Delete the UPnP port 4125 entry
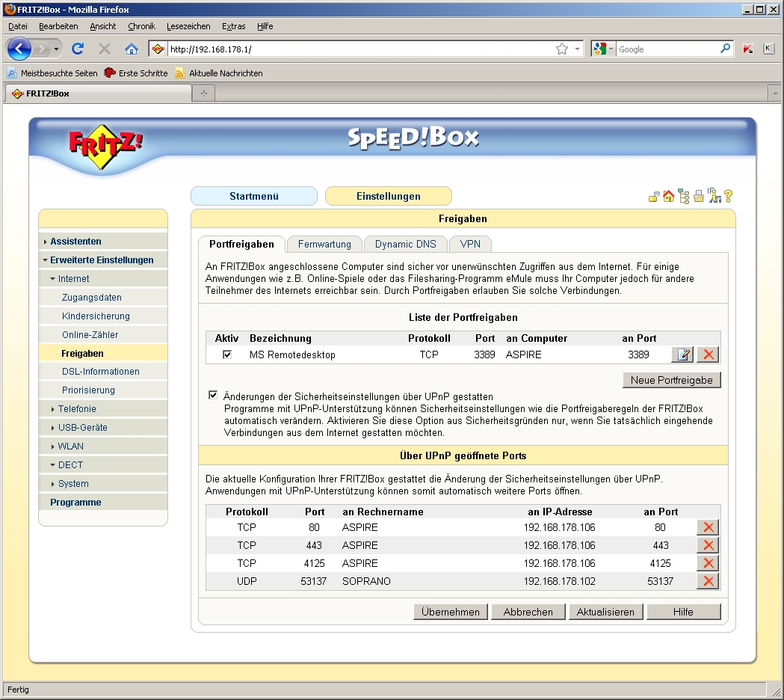784x700 pixels. coord(708,563)
